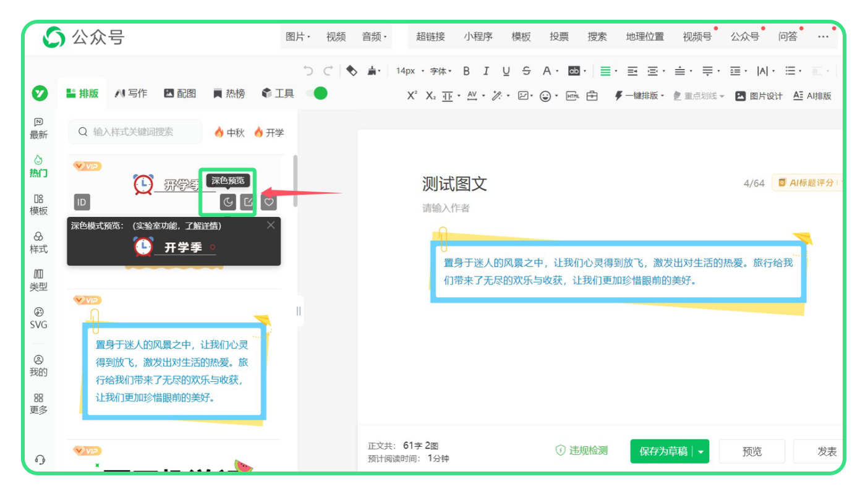This screenshot has width=868, height=495.
Task: Click the 请输入作者 author field
Action: (x=446, y=208)
